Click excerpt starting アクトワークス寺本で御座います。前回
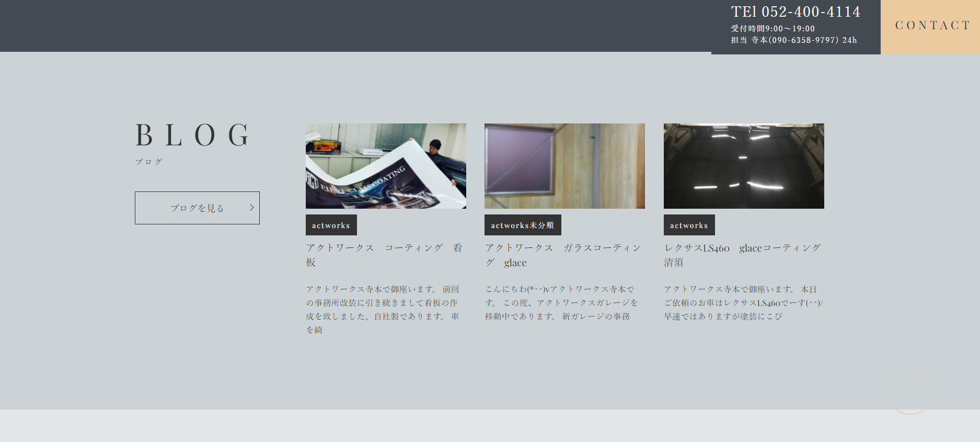 pos(383,310)
